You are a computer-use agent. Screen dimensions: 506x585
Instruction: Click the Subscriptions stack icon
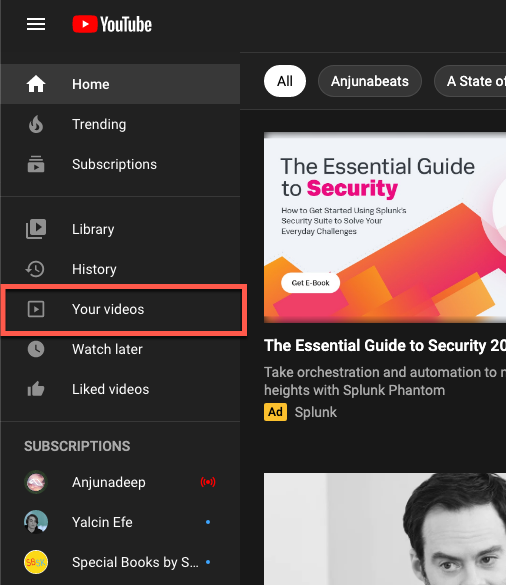pos(36,164)
